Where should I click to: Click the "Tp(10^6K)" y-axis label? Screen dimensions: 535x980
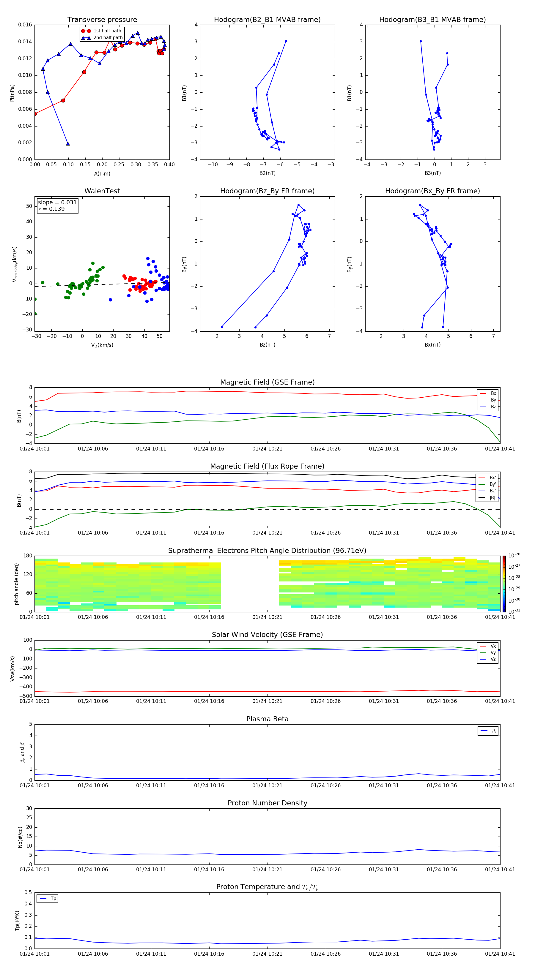tap(17, 921)
